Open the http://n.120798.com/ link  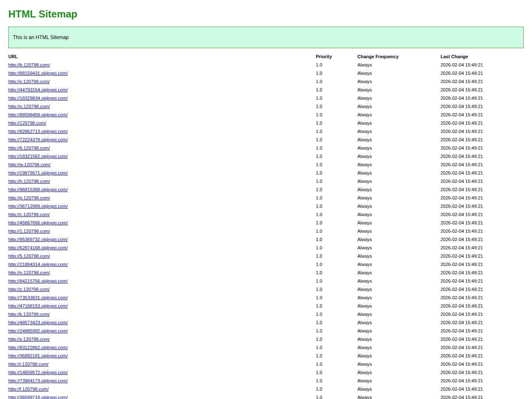coord(29,273)
